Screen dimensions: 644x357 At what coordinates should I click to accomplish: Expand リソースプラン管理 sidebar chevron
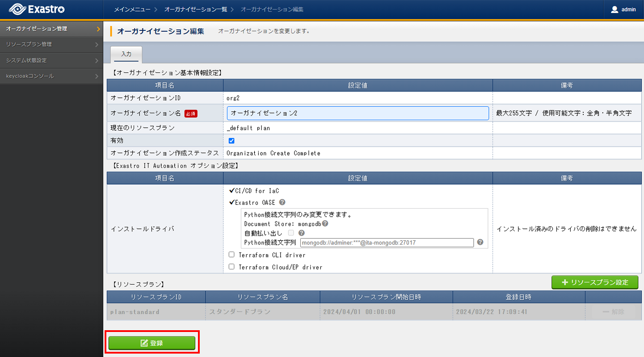pyautogui.click(x=97, y=45)
